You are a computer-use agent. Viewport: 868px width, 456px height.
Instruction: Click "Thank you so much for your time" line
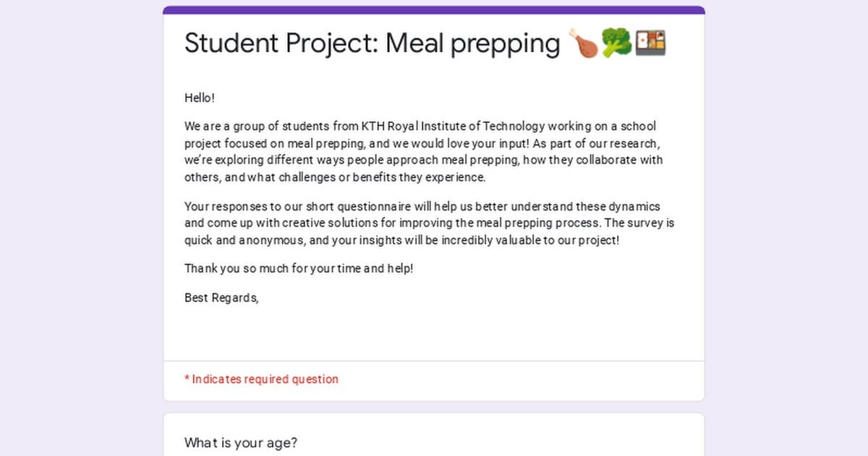click(299, 269)
